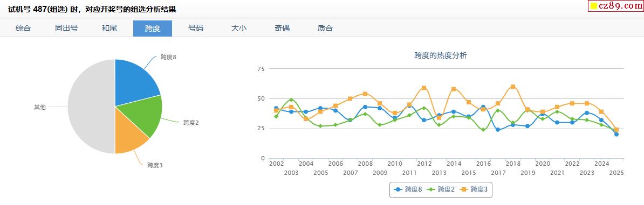The width and height of the screenshot is (644, 205).
Task: Toggle 跨度8 series in chart legend
Action: tap(408, 189)
